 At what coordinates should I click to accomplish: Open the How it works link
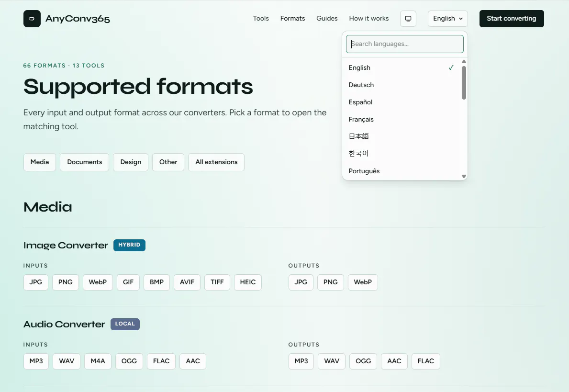368,19
